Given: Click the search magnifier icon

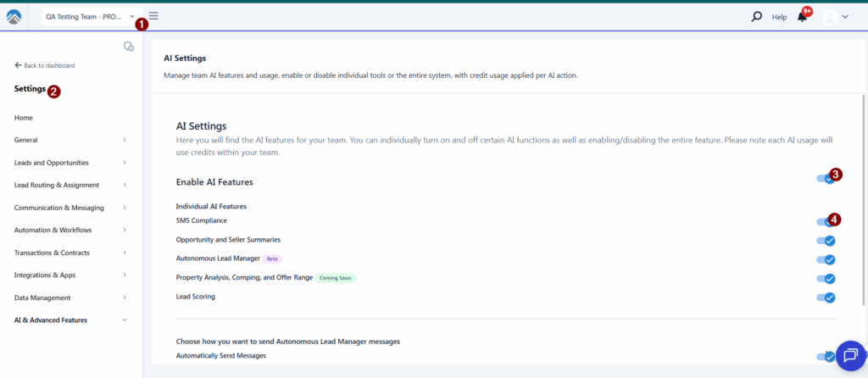Looking at the screenshot, I should 756,16.
